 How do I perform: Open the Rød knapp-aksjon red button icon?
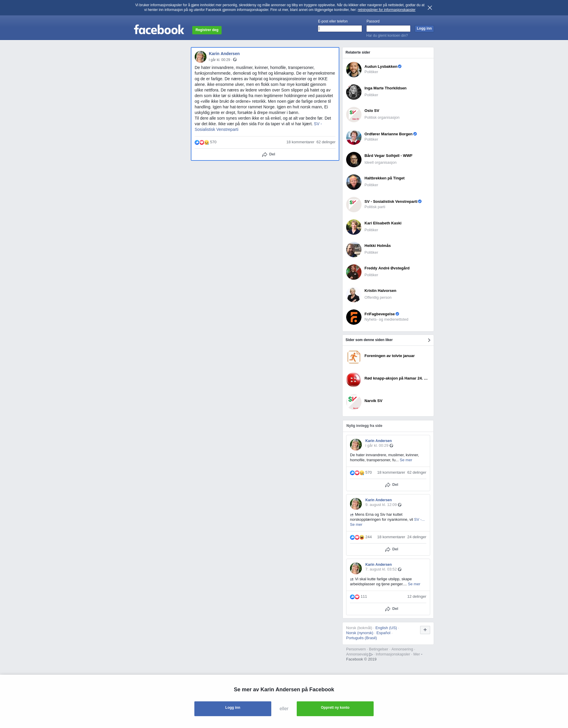click(354, 380)
